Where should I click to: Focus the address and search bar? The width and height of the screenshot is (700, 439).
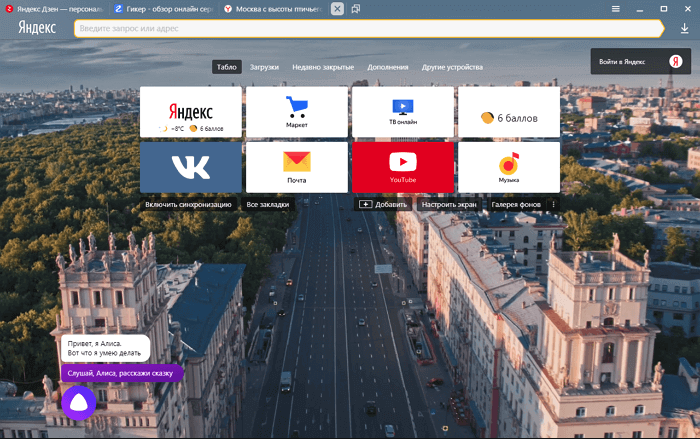click(360, 29)
